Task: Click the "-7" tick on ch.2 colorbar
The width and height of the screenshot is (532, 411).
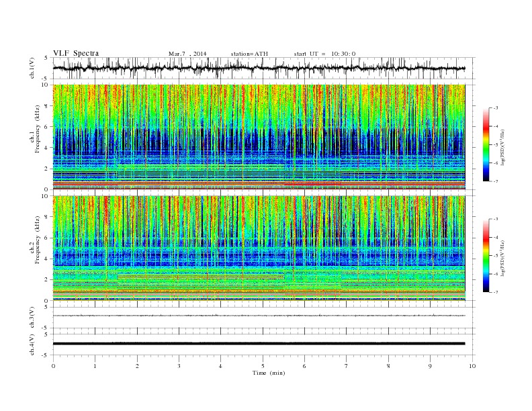Action: point(495,292)
